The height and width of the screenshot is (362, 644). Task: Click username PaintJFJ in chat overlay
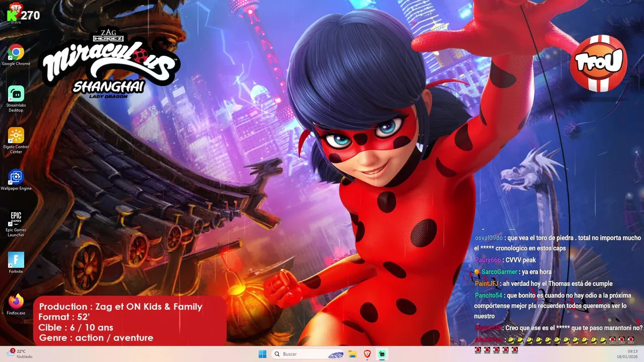(x=486, y=284)
